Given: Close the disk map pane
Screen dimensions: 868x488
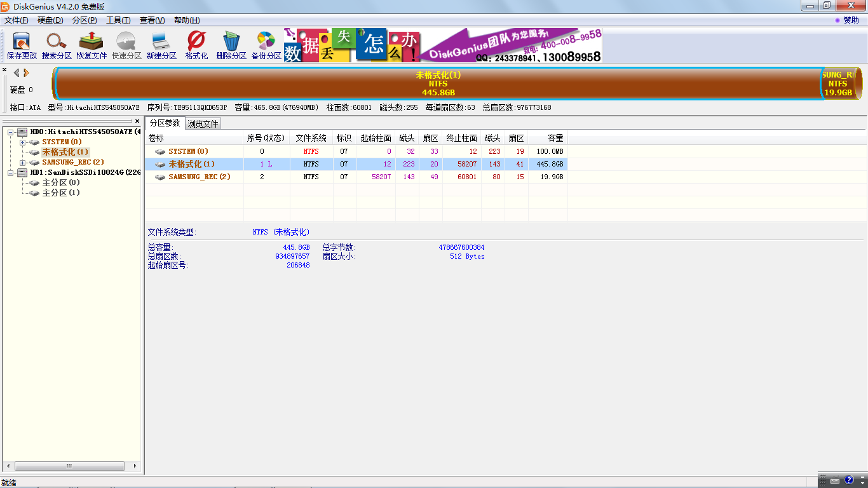Looking at the screenshot, I should point(4,70).
